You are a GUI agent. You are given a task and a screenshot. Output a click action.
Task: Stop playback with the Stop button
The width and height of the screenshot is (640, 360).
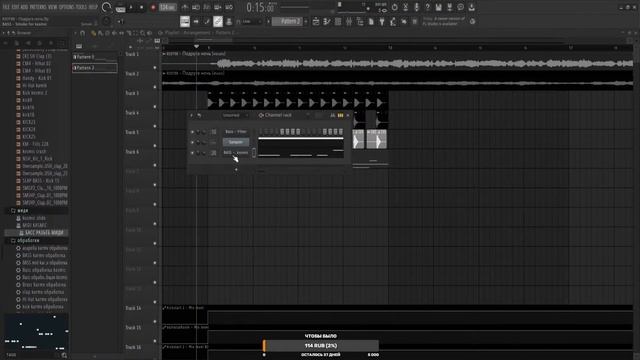coord(142,7)
